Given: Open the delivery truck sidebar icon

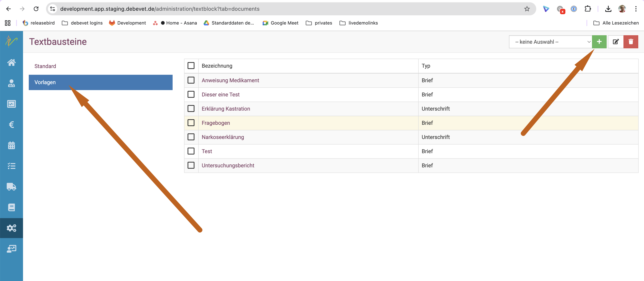Looking at the screenshot, I should [x=12, y=187].
